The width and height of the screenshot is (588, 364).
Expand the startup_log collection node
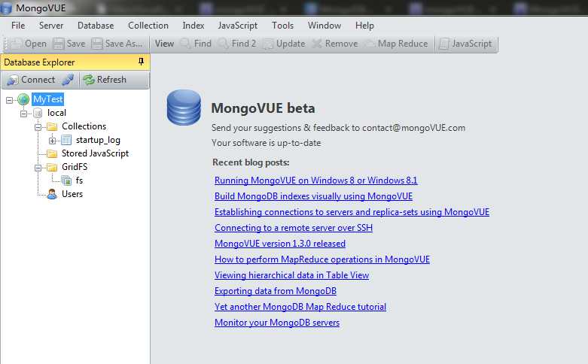(52, 141)
